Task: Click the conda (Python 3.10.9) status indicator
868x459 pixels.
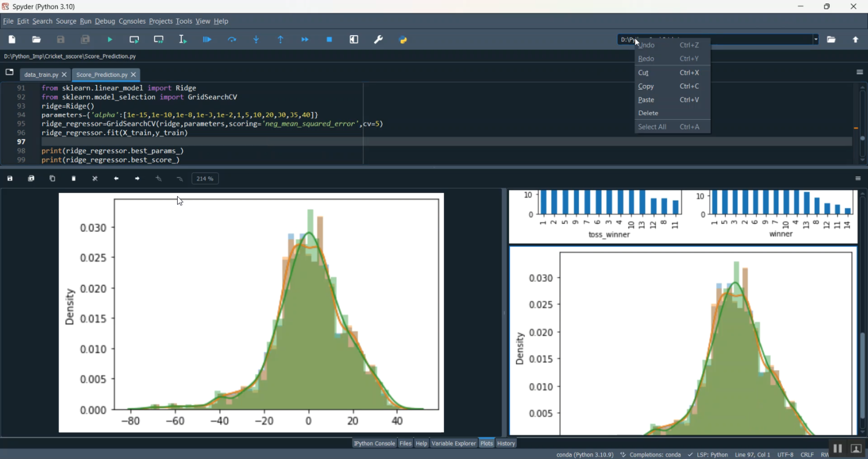Action: (x=584, y=455)
